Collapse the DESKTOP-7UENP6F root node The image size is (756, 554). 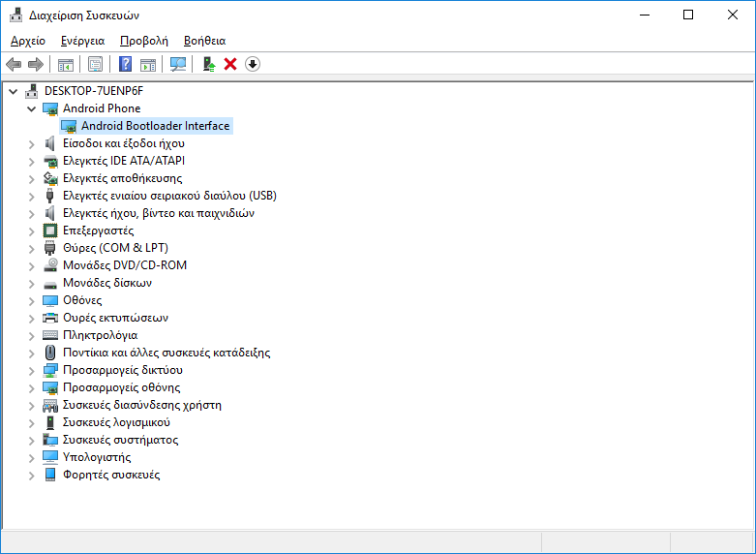tap(14, 91)
